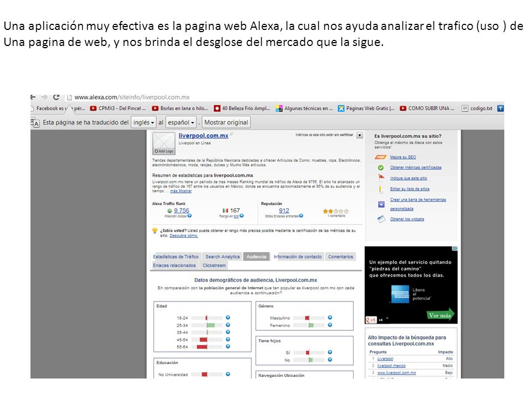Image resolution: width=532 pixels, height=399 pixels.
Task: Select the Audiencia tab
Action: coord(257,257)
